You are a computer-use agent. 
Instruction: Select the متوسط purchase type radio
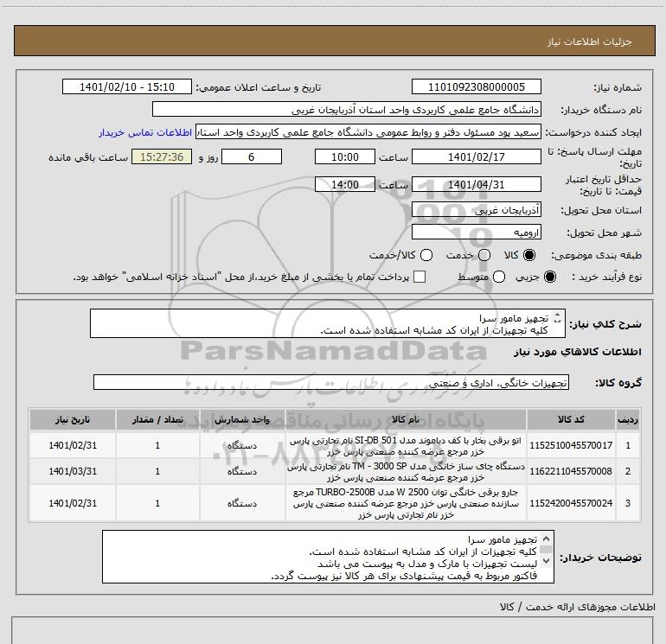coord(499,277)
